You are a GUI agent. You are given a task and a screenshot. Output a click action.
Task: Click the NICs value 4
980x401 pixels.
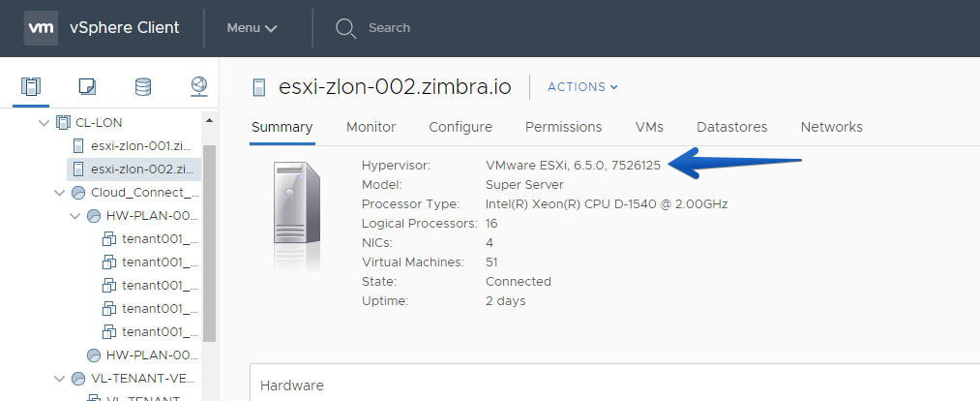(490, 243)
